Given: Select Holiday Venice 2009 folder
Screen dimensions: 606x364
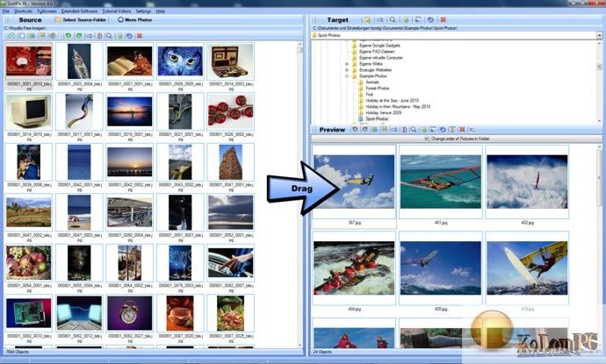Looking at the screenshot, I should click(384, 113).
